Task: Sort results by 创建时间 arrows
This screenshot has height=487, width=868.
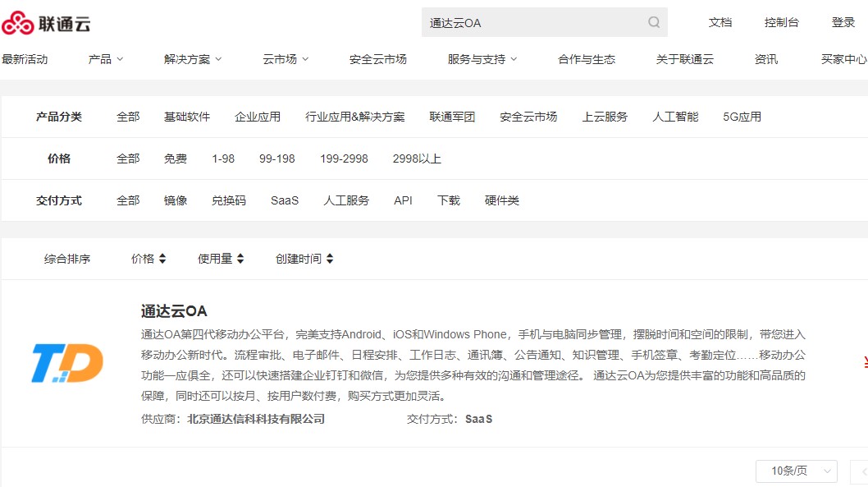Action: [330, 259]
